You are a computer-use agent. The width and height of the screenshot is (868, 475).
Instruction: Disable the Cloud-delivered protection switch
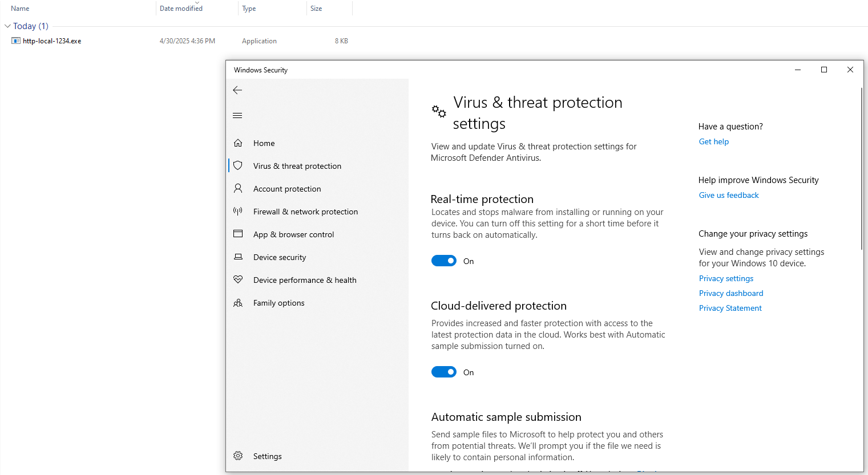[x=443, y=372]
